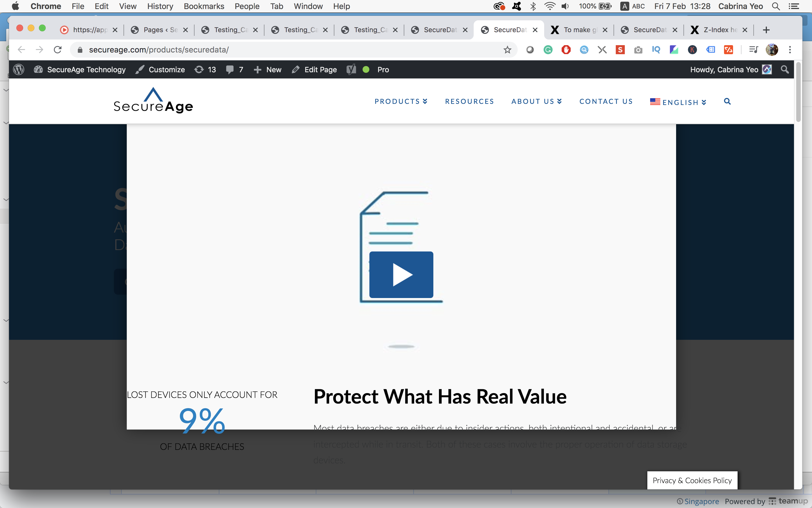This screenshot has height=508, width=812.
Task: Click Customize in the admin bar
Action: [x=160, y=69]
